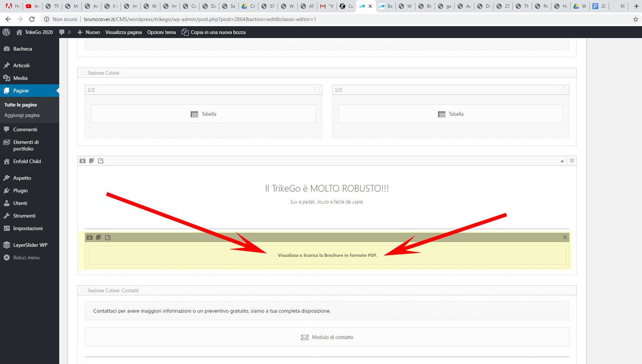The width and height of the screenshot is (642, 364).
Task: Open the comments bubble in admin bar
Action: point(65,32)
